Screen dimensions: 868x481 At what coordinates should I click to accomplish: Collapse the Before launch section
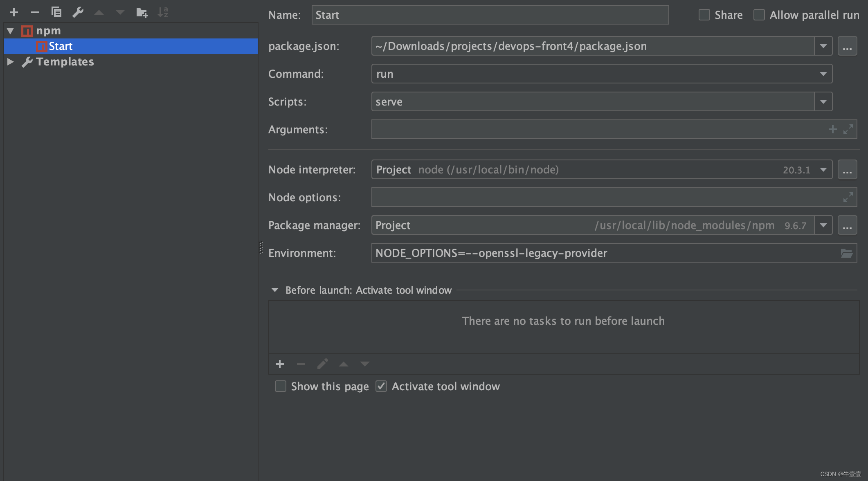(x=275, y=290)
